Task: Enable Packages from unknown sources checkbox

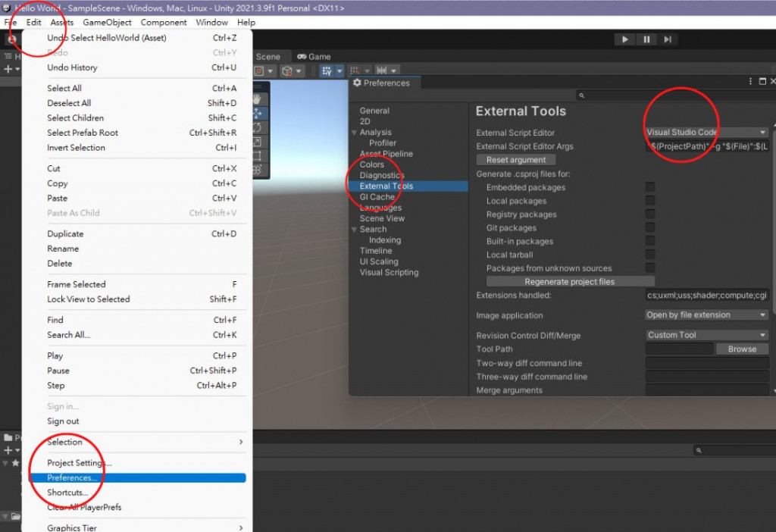Action: coord(649,268)
